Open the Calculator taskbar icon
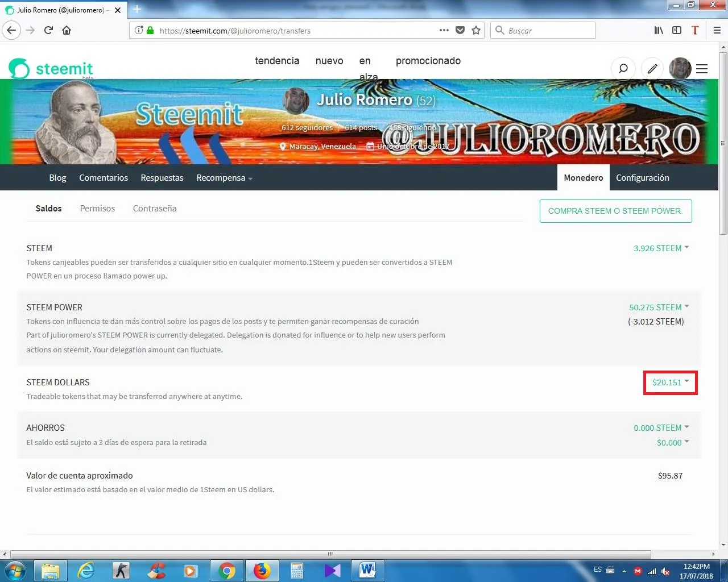The image size is (728, 582). click(x=297, y=571)
